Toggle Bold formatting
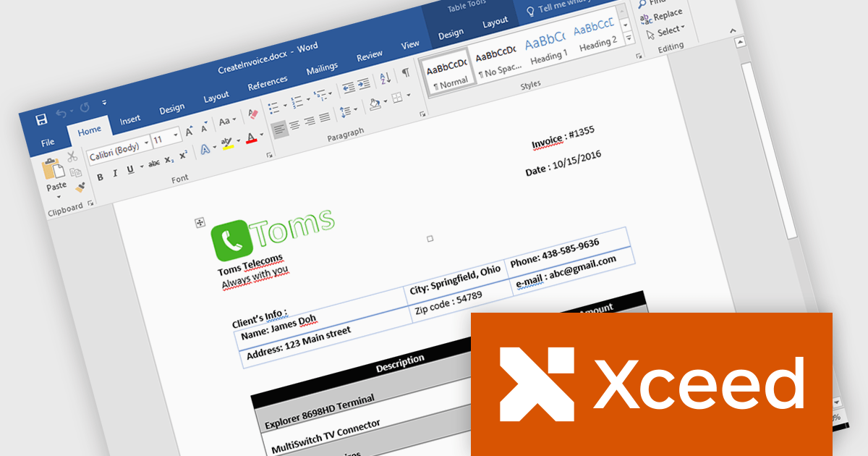Image resolution: width=868 pixels, height=456 pixels. coord(100,177)
